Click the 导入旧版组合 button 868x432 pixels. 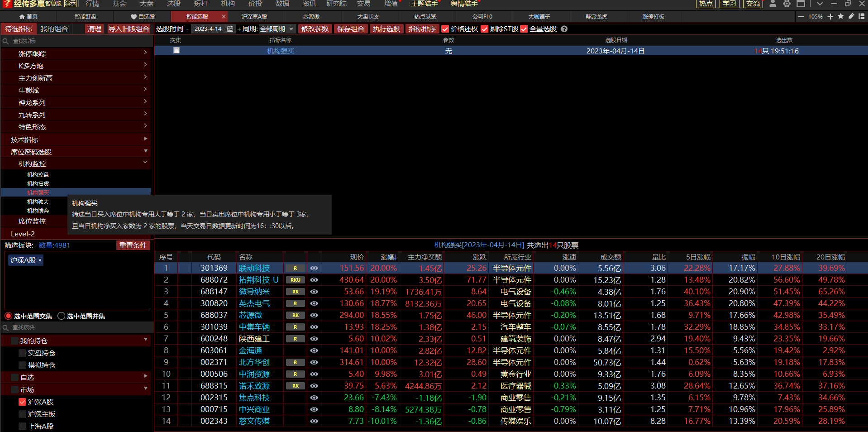[129, 29]
